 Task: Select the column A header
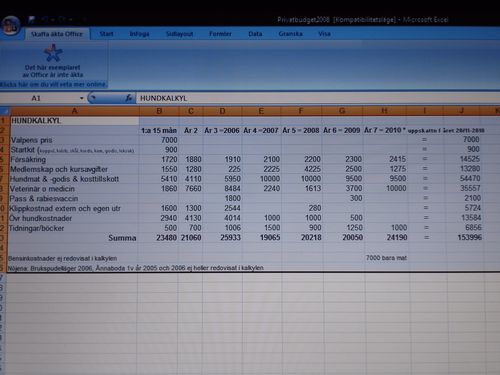(x=74, y=111)
